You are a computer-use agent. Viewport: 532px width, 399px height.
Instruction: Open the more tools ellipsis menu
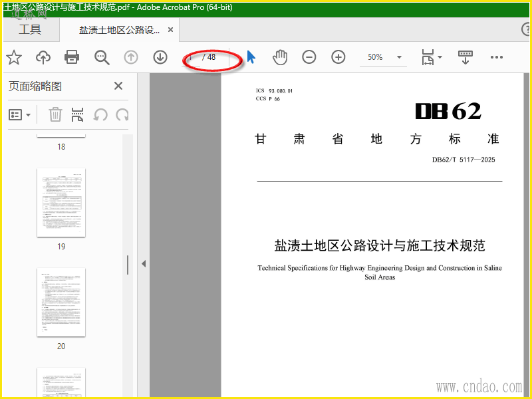click(x=497, y=57)
